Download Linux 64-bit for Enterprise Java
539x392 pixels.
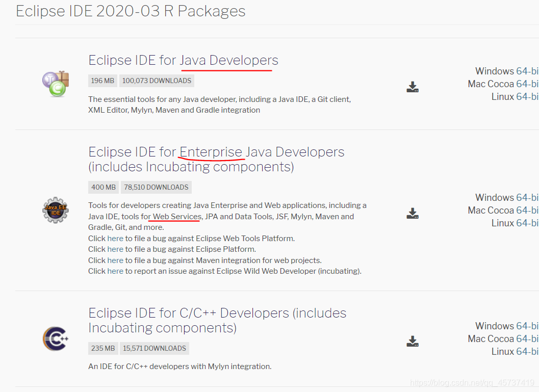[527, 223]
